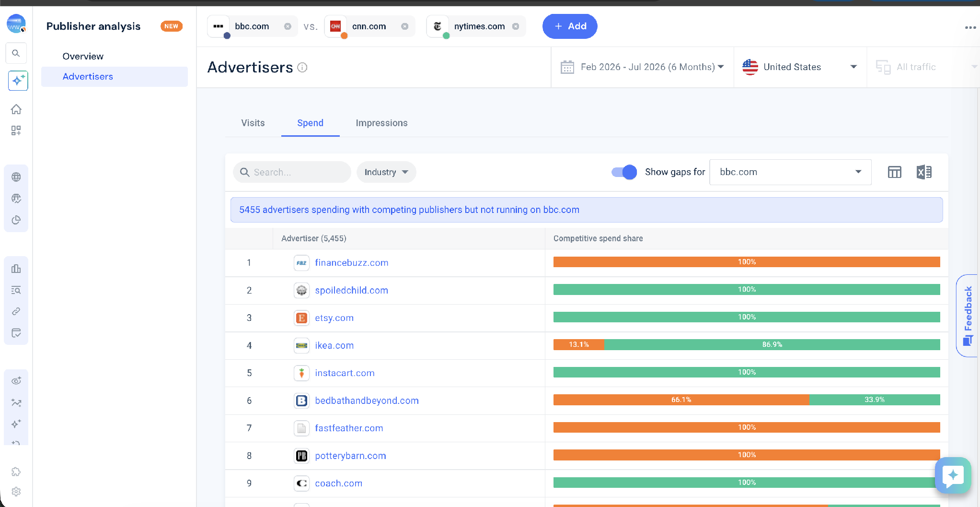Open the bar chart icon in sidebar
Image resolution: width=980 pixels, height=507 pixels.
tap(16, 269)
